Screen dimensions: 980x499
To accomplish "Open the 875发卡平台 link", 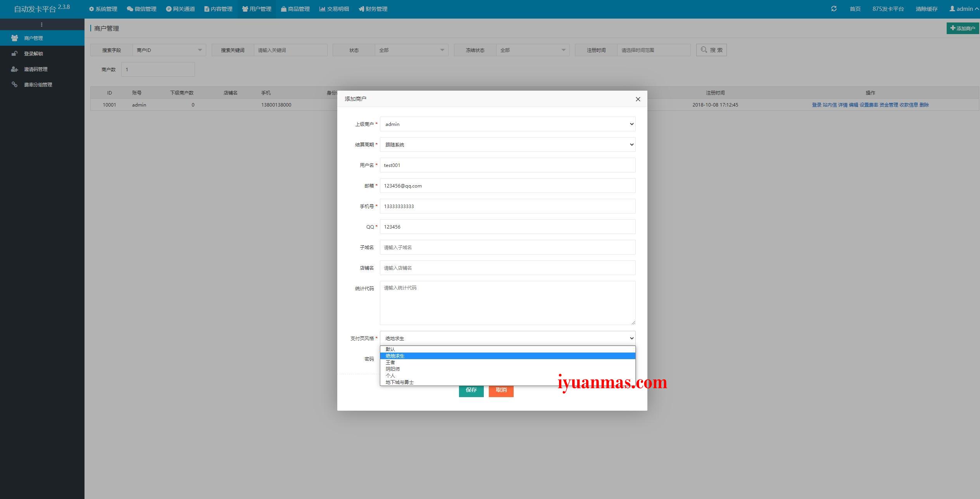I will point(888,9).
